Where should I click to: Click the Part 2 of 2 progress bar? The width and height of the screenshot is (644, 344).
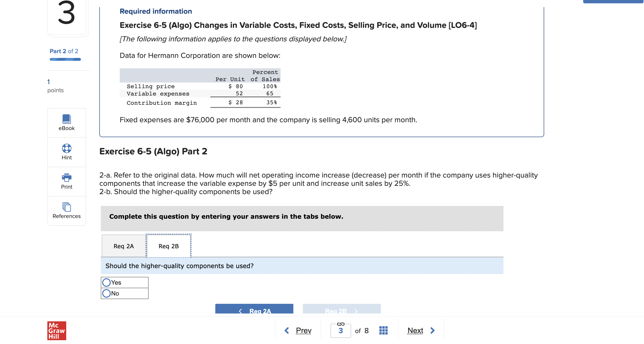(65, 59)
